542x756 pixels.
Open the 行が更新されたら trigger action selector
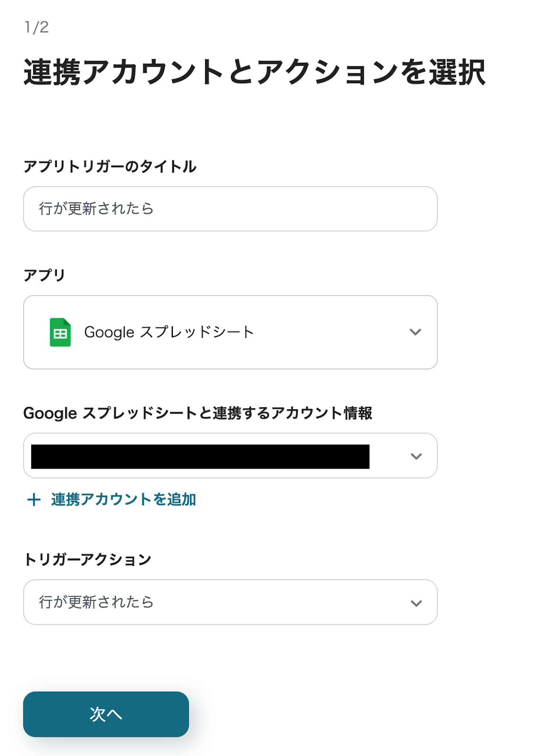96,602
